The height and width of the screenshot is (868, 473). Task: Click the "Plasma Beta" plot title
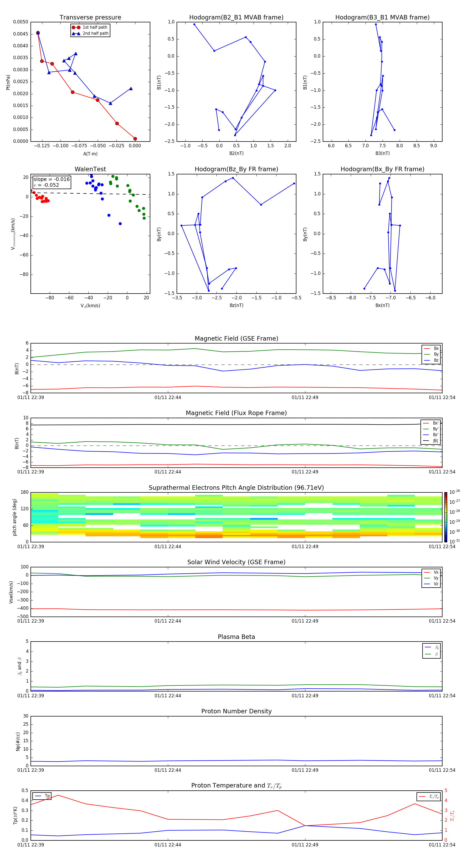tap(236, 637)
